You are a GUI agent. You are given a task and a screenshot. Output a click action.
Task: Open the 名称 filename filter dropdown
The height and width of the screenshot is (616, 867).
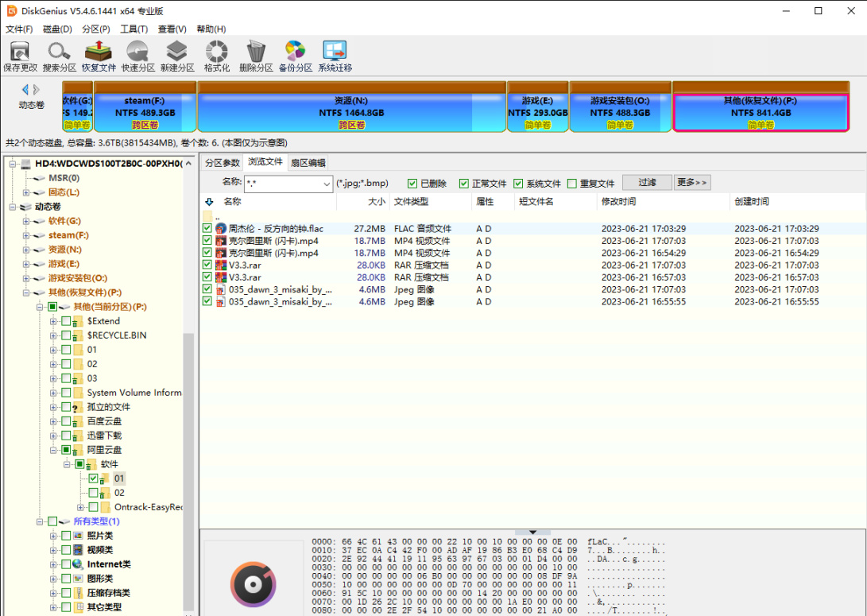[327, 184]
